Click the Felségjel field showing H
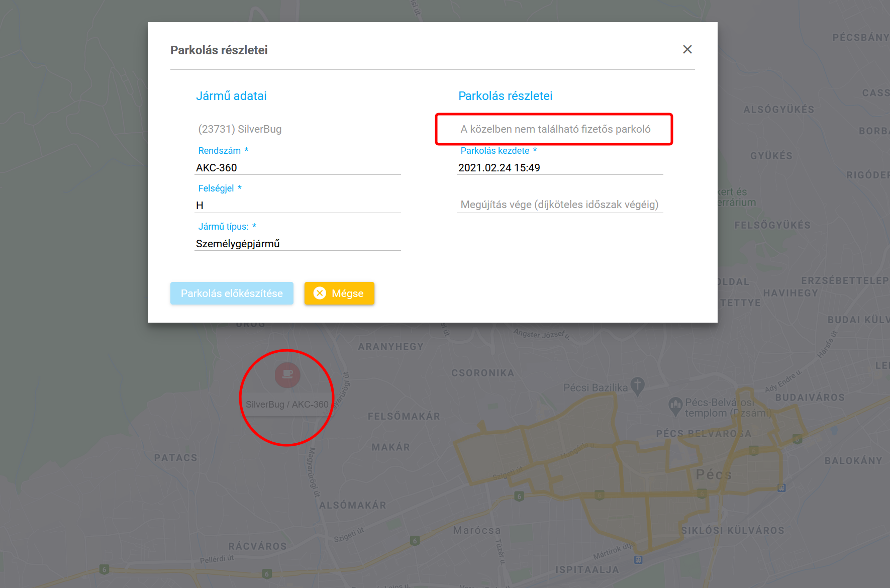 tap(298, 206)
